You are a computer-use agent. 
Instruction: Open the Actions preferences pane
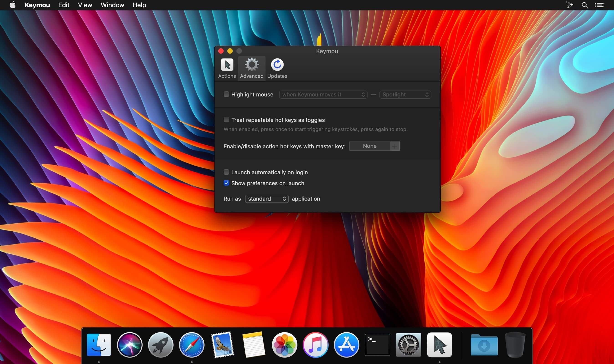[x=227, y=68]
